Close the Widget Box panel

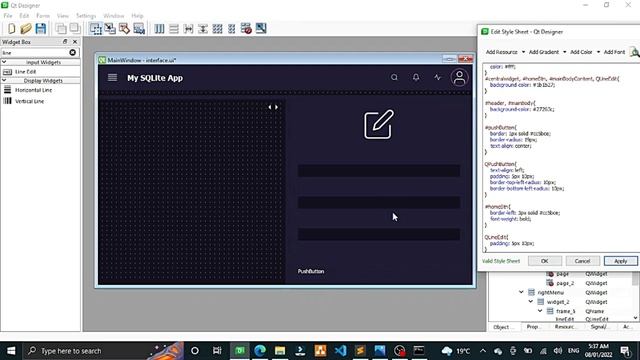point(75,42)
